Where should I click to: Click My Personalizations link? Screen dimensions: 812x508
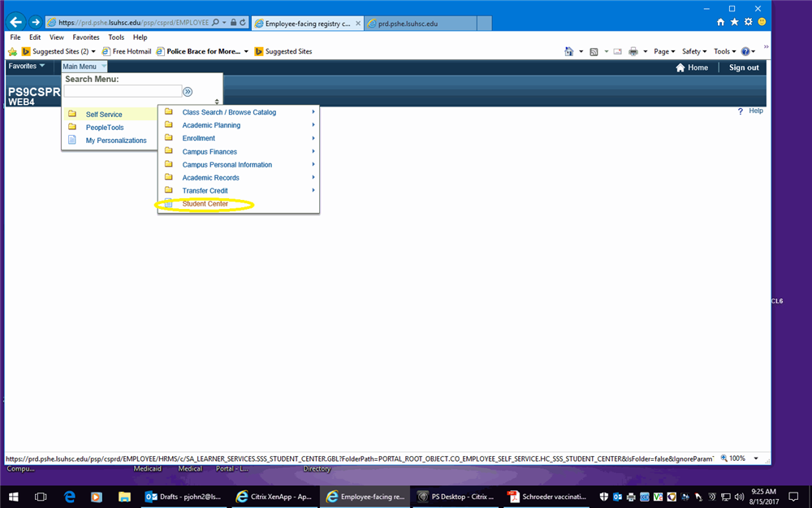pyautogui.click(x=116, y=141)
